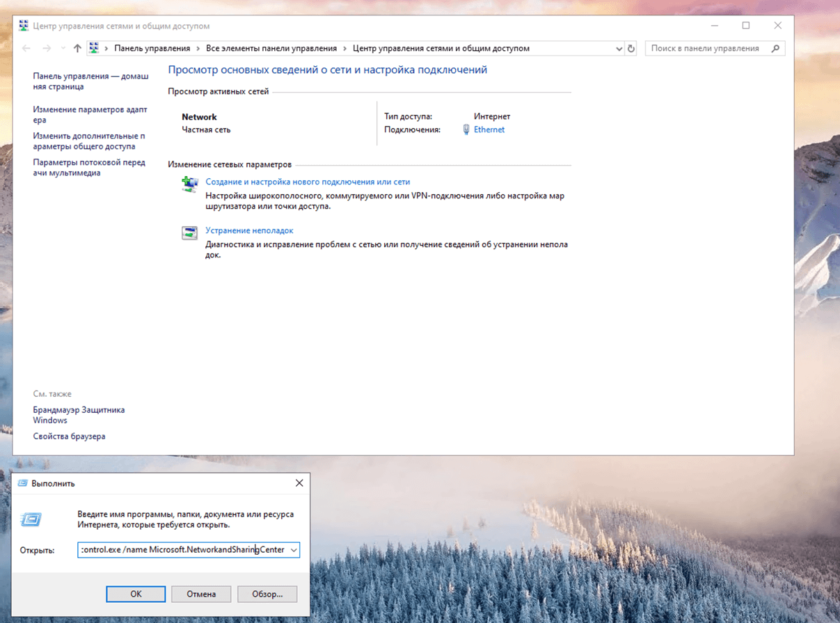
Task: Expand chevron after Все элементы панели управления
Action: (x=345, y=49)
